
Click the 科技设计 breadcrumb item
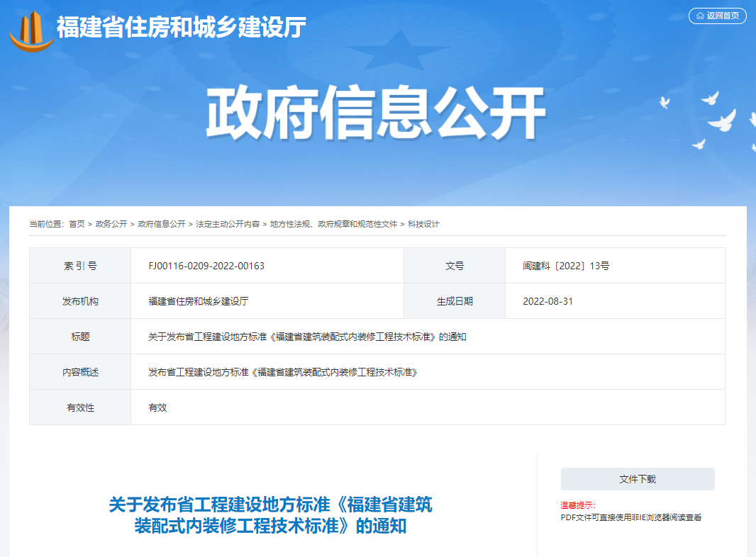point(423,224)
